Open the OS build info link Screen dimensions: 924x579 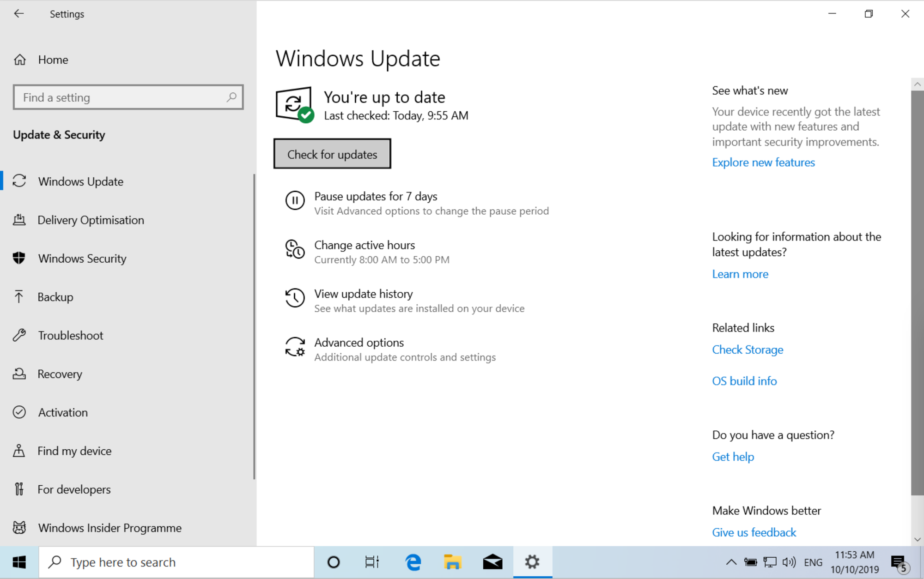pos(744,381)
